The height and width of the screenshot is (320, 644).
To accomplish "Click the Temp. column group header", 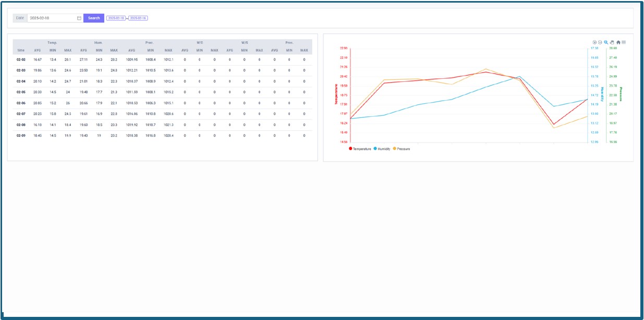I will coord(52,43).
